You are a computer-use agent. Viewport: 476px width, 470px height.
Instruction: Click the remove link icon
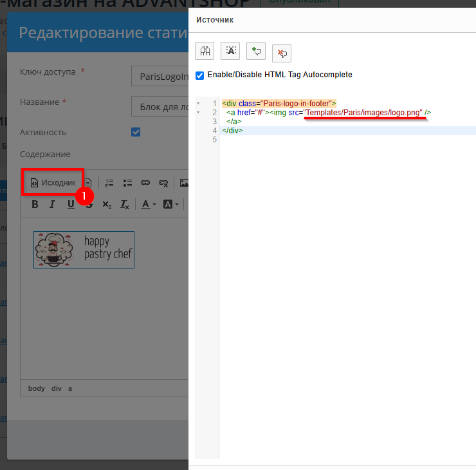(x=163, y=183)
